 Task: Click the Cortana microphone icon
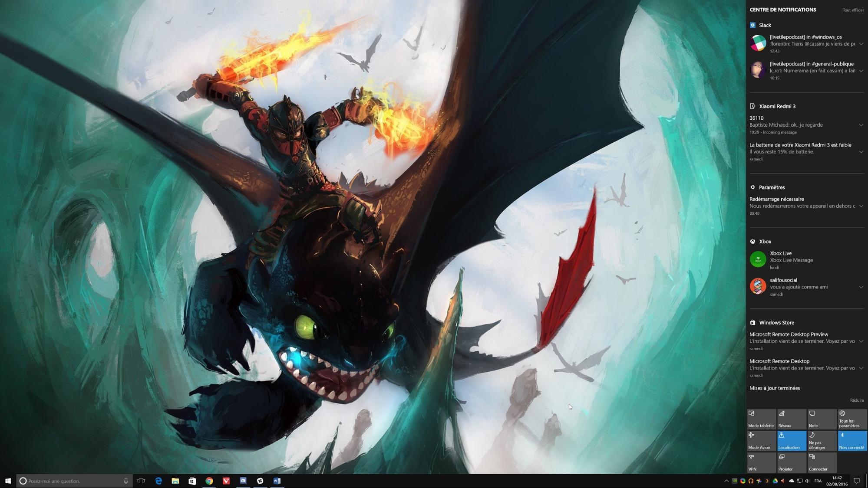[x=126, y=481]
